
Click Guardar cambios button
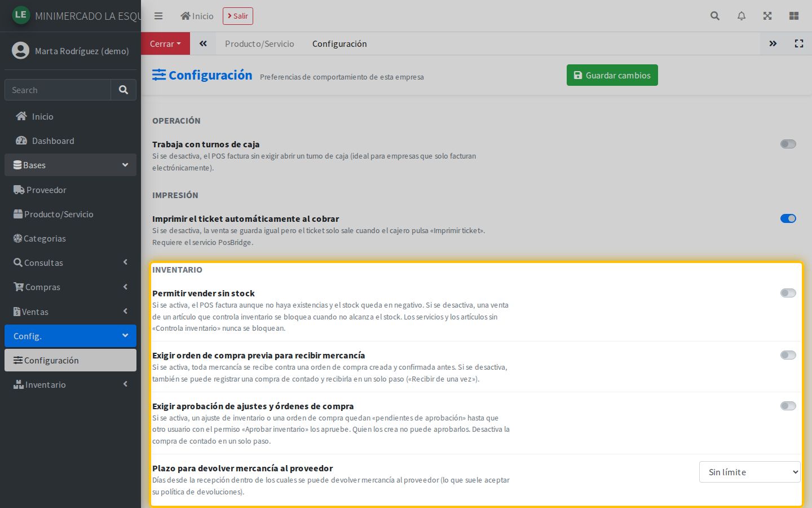(x=612, y=75)
